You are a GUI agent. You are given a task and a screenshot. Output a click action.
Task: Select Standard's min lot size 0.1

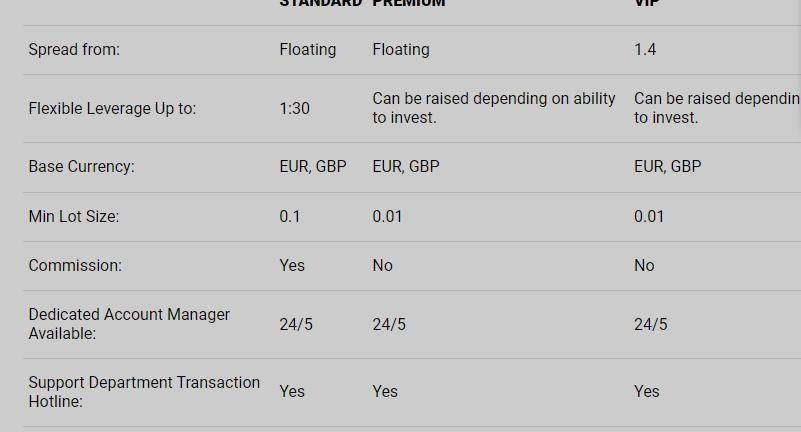click(290, 216)
